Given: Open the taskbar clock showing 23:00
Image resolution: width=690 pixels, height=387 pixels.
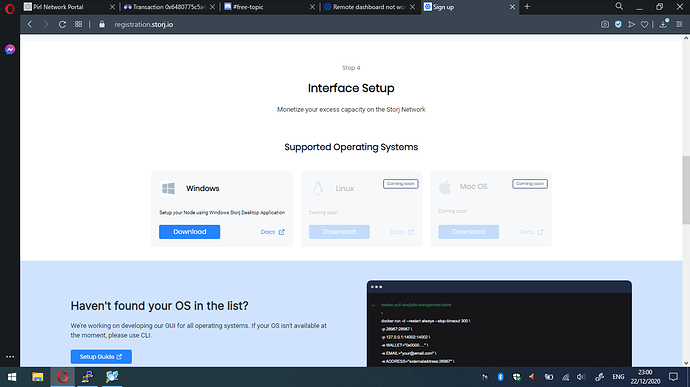Looking at the screenshot, I should 645,377.
